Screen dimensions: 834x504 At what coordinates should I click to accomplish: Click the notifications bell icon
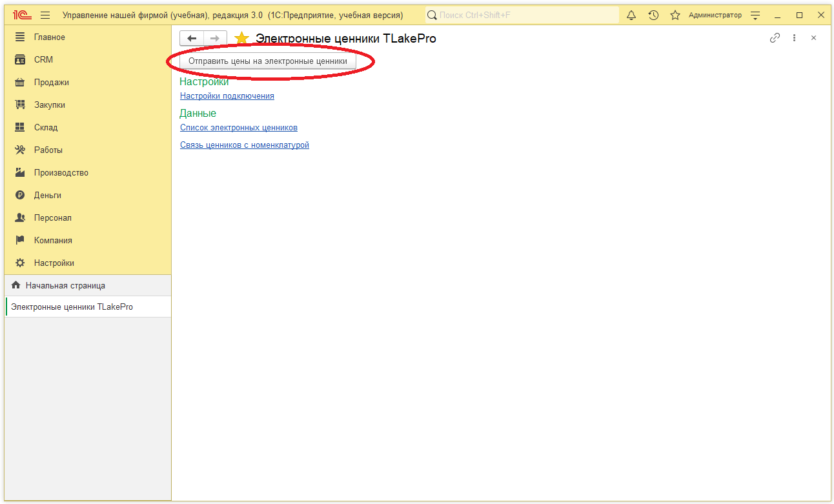click(x=631, y=15)
